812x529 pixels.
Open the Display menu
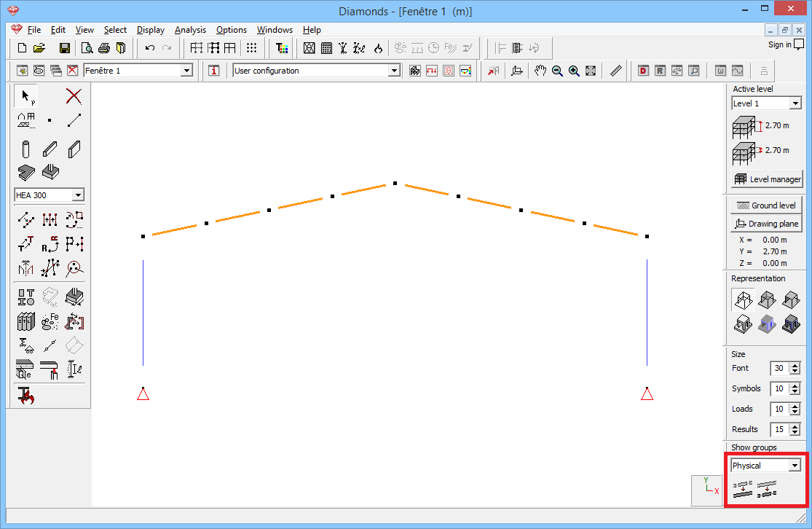[151, 30]
